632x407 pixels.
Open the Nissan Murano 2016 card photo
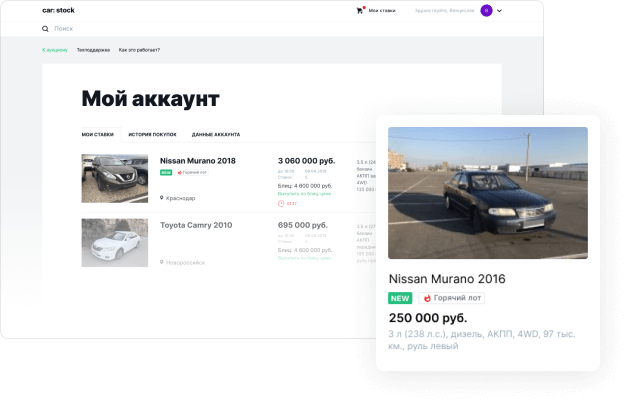click(x=487, y=192)
